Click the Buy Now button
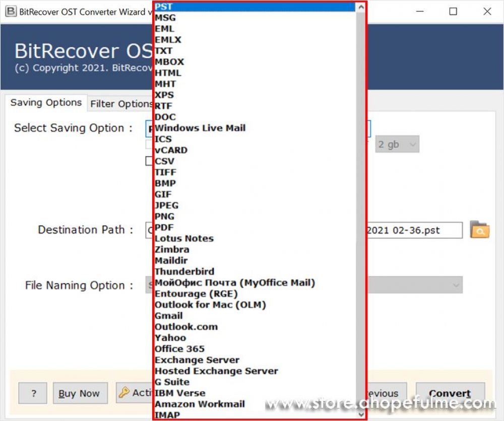Screen dimensions: 504x421 click(80, 393)
